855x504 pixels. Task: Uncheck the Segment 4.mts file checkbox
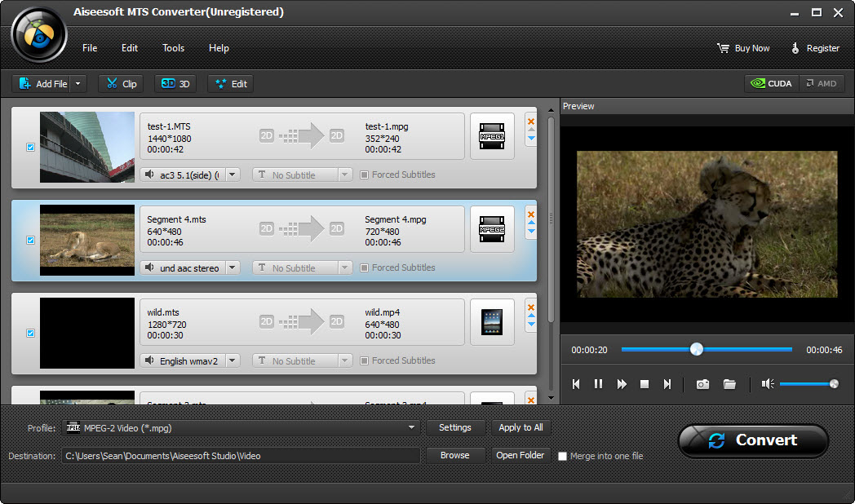[30, 241]
